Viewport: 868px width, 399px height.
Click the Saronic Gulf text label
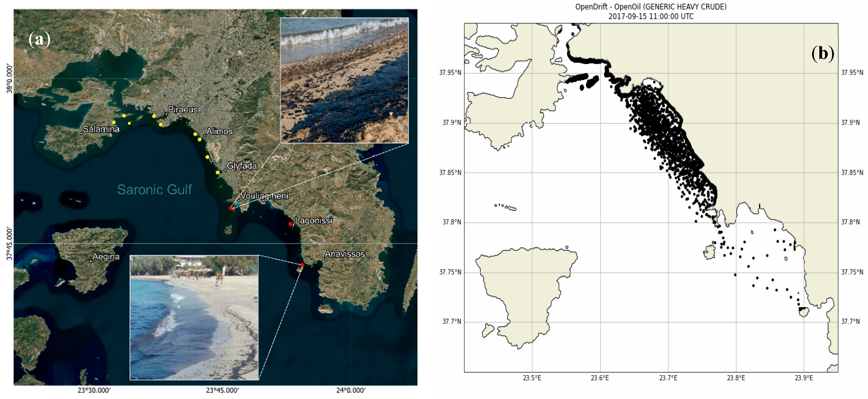coord(155,189)
